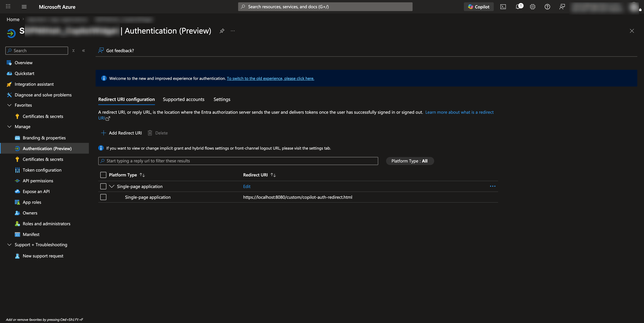The width and height of the screenshot is (644, 323).
Task: Sort by Platform Type column arrows
Action: (x=142, y=175)
